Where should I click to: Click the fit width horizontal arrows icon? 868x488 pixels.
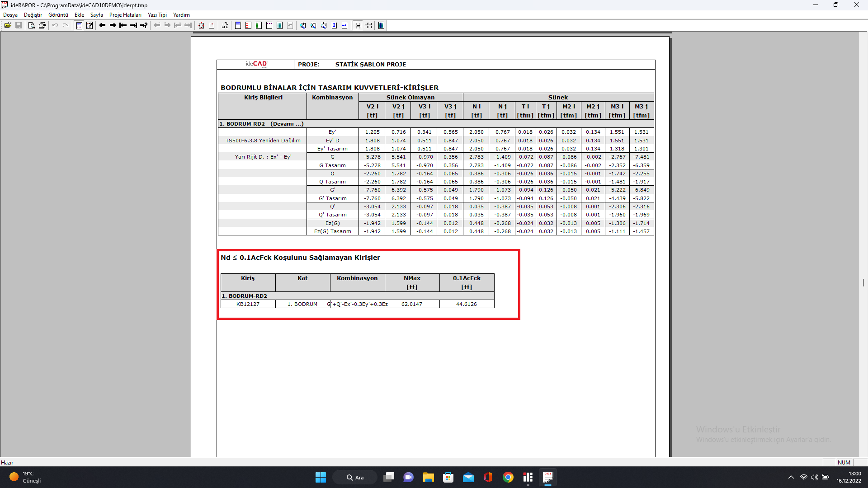click(x=344, y=25)
